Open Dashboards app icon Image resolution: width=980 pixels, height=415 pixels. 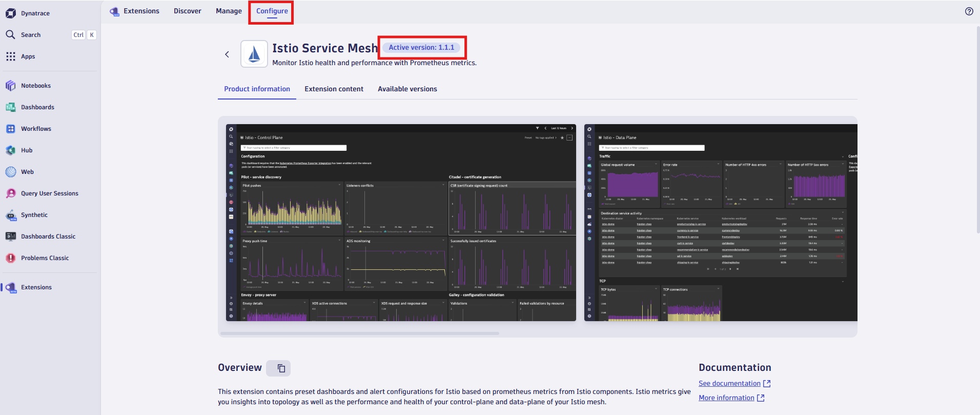[x=11, y=107]
